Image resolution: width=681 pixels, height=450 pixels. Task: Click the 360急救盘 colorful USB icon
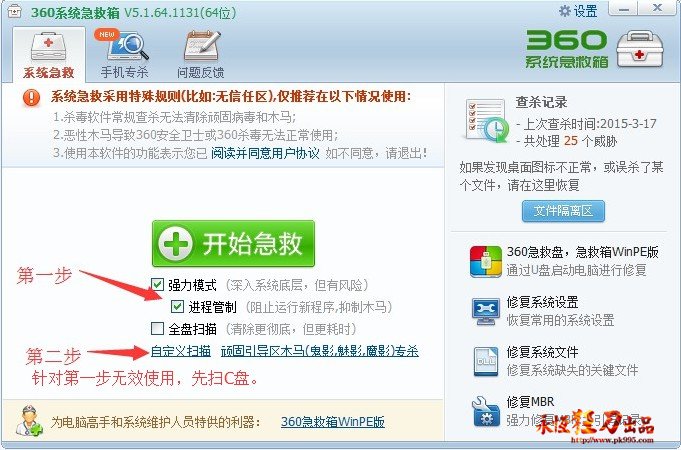click(x=486, y=261)
